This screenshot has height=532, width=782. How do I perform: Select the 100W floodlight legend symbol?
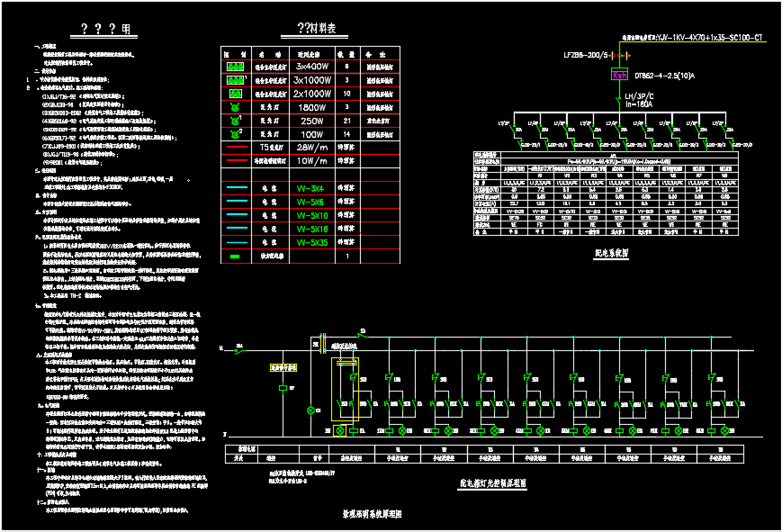tap(236, 133)
